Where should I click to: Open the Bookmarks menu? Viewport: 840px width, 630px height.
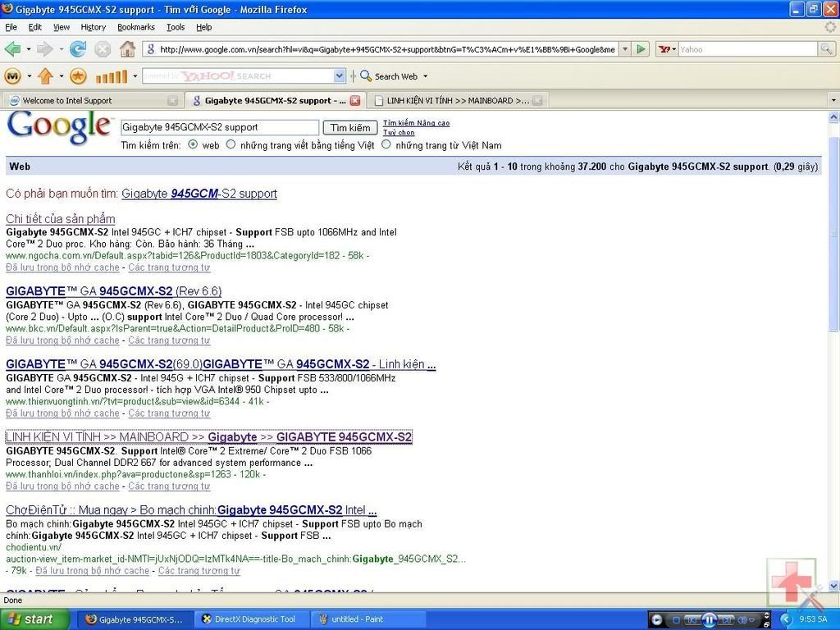(135, 27)
